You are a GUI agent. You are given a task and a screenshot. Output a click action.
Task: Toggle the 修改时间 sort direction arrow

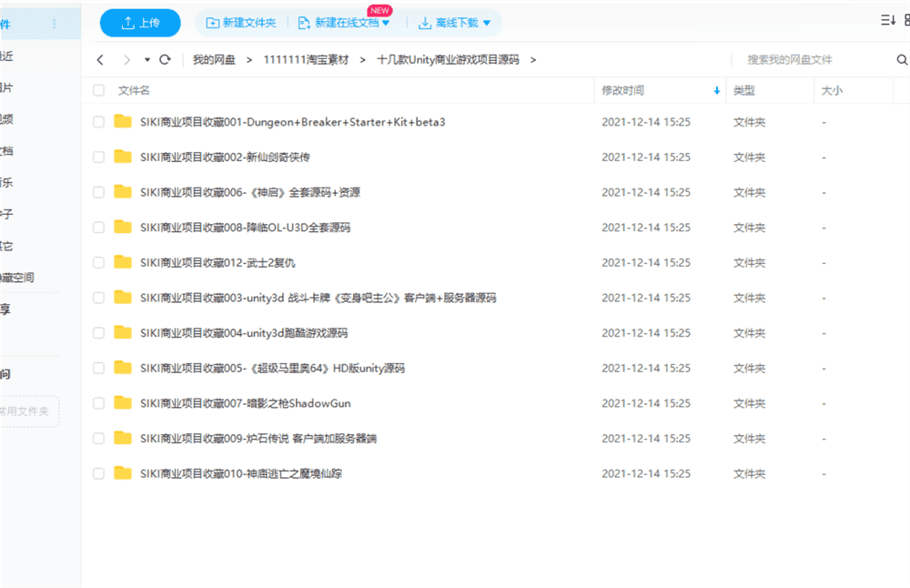coord(717,90)
